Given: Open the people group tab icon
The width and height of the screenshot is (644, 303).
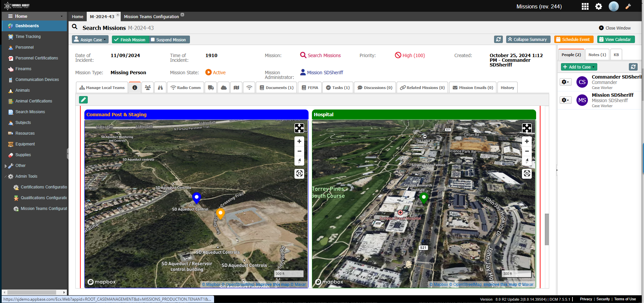Looking at the screenshot, I should [148, 88].
